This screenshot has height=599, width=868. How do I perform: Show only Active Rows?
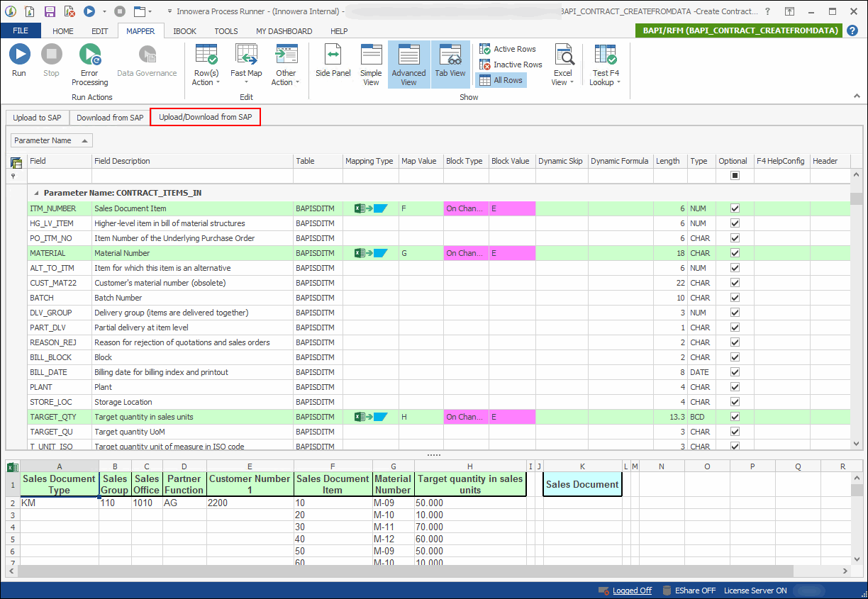pos(508,49)
